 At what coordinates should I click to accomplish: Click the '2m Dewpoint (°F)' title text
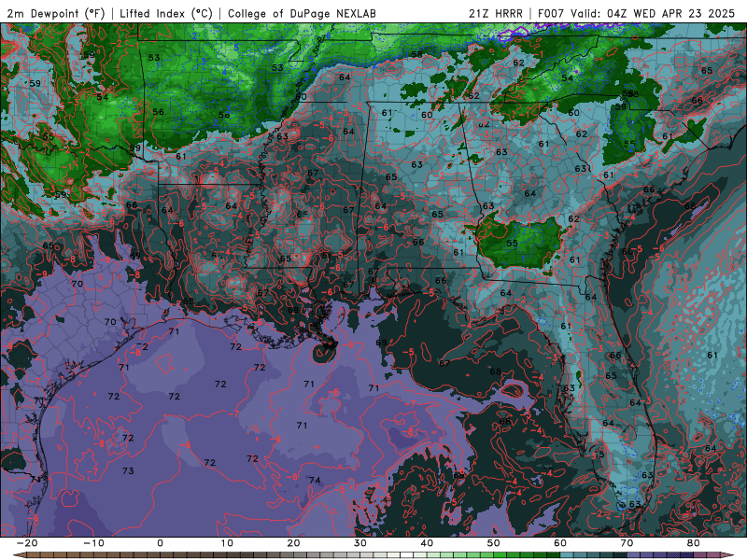pos(56,13)
